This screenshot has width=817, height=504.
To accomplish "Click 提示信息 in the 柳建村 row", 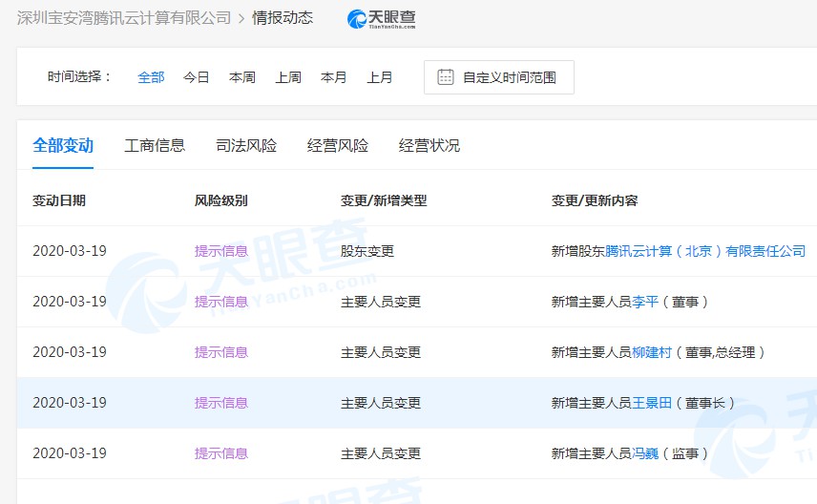I will [x=221, y=352].
